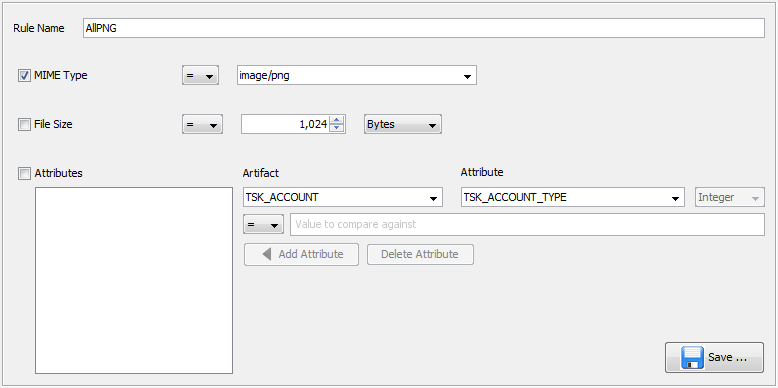778x388 pixels.
Task: Click the Delete Attribute button
Action: pos(420,254)
